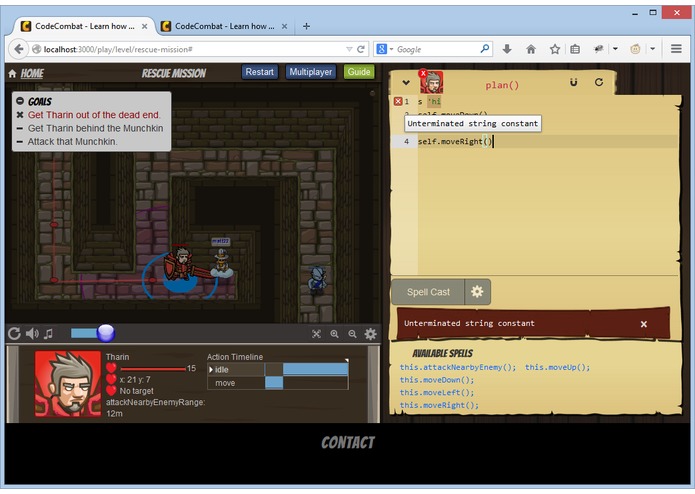The height and width of the screenshot is (494, 695).
Task: Switch to first CodeCombat browser tab
Action: (x=84, y=26)
